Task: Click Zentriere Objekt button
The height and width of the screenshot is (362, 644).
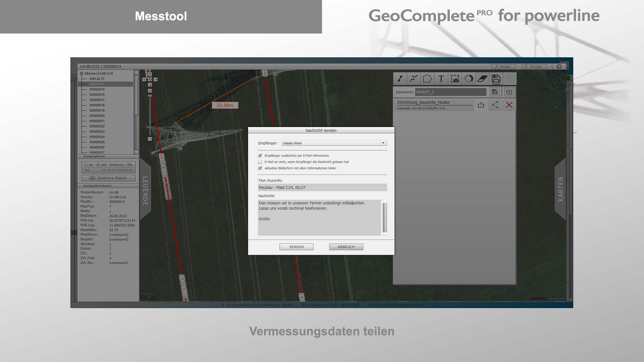Action: [108, 178]
